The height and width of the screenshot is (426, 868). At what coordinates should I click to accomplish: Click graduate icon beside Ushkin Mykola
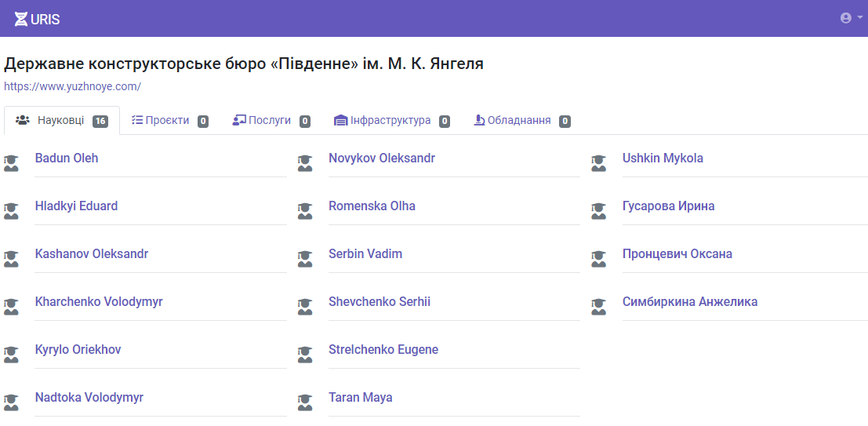tap(599, 163)
